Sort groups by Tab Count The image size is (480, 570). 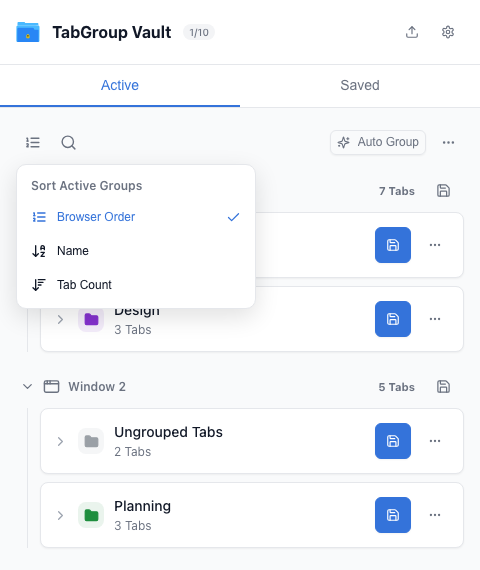coord(136,285)
